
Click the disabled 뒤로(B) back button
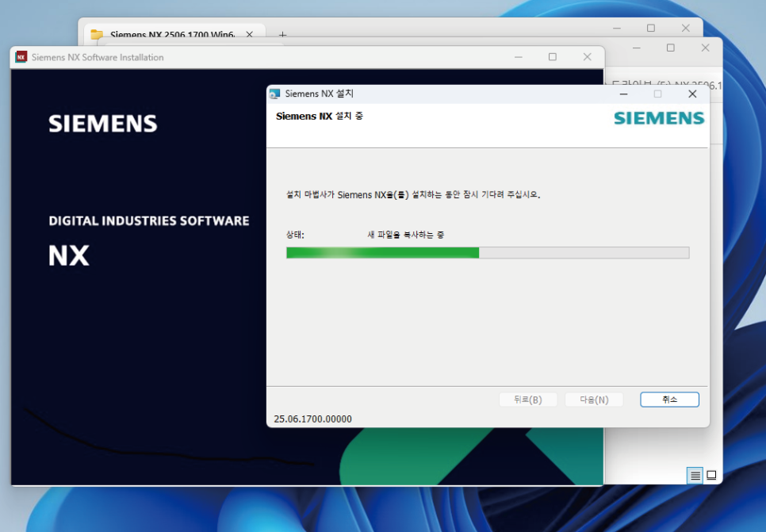coord(527,400)
